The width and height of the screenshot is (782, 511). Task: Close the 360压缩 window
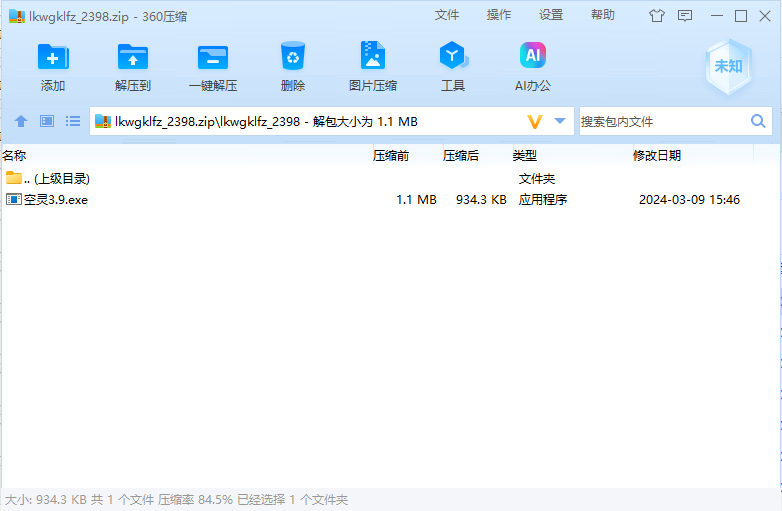pyautogui.click(x=765, y=16)
